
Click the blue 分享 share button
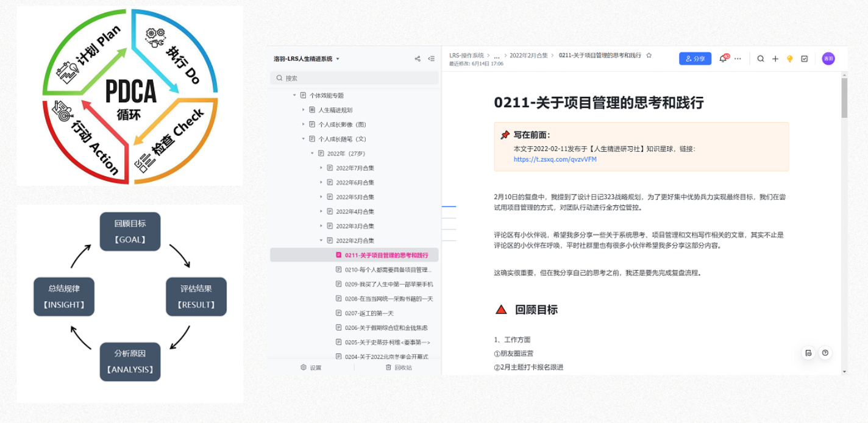[x=695, y=59]
